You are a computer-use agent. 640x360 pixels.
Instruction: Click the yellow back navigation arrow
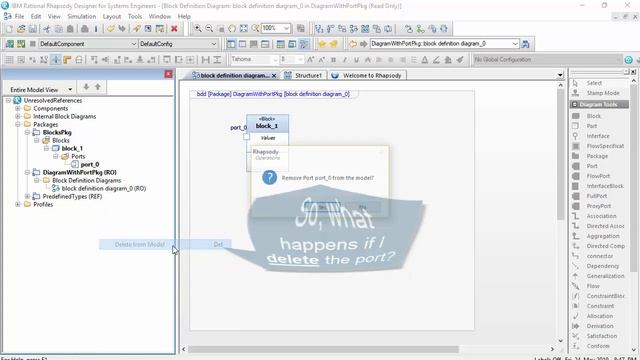coord(353,44)
